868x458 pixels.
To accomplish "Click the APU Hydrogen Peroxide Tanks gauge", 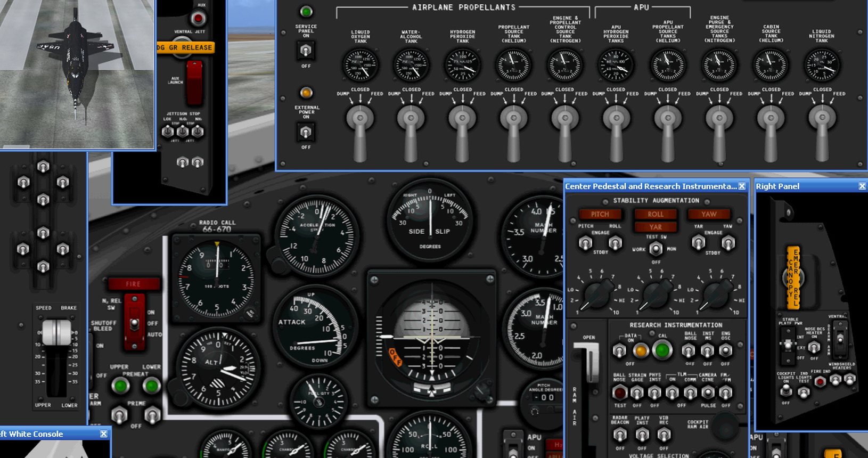I will coord(616,65).
